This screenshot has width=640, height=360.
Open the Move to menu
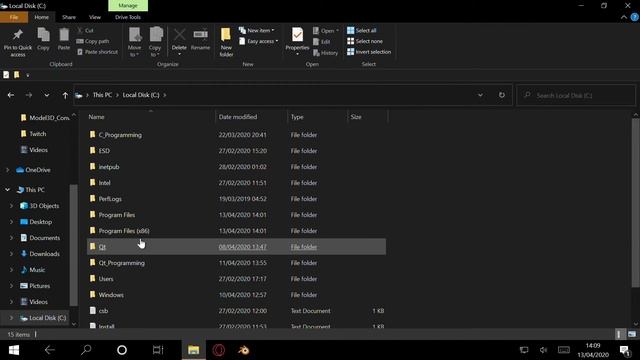[x=134, y=42]
